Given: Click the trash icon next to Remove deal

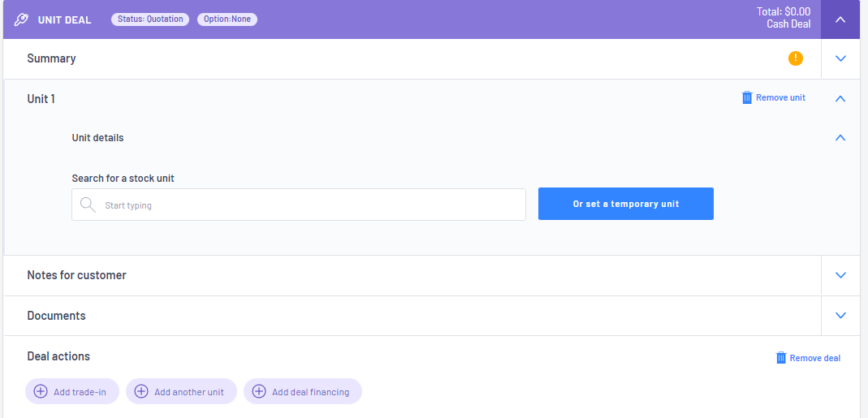Looking at the screenshot, I should click(x=781, y=358).
